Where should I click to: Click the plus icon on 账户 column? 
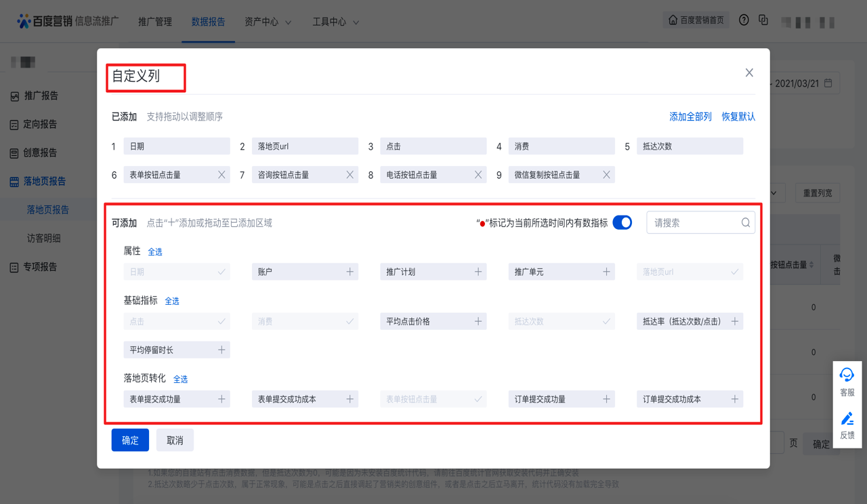pyautogui.click(x=350, y=272)
